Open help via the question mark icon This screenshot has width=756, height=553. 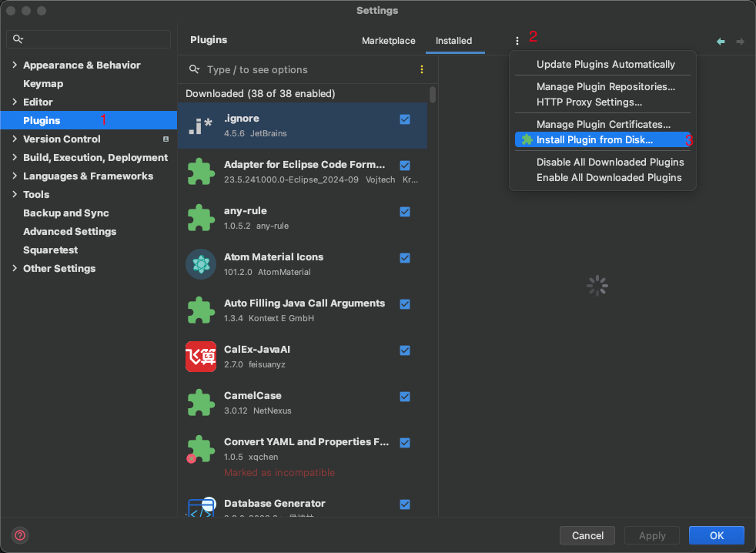(20, 535)
